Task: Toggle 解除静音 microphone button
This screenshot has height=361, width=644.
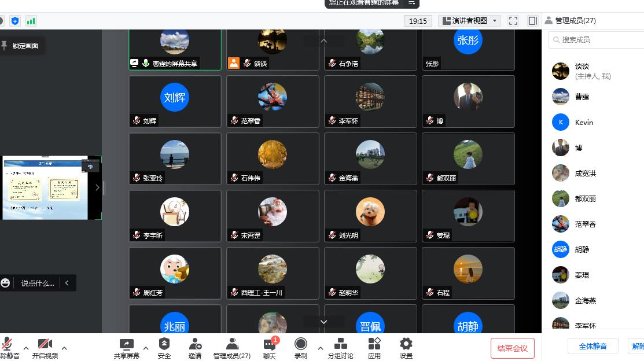Action: coord(8,345)
